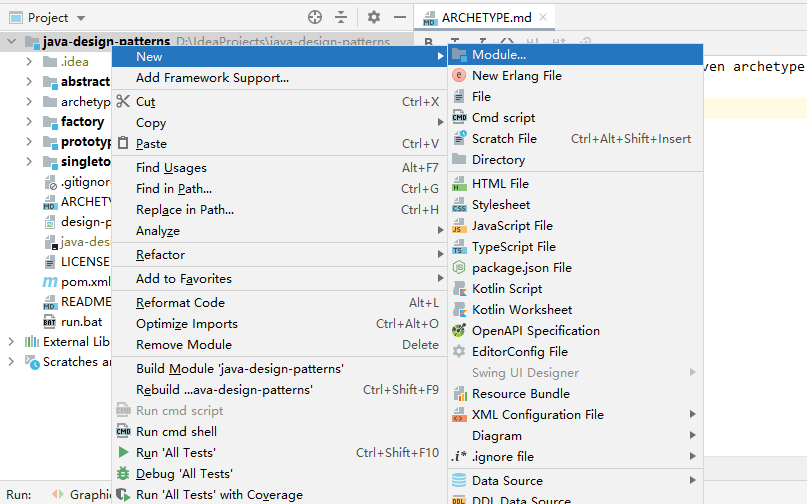Select pom.xml in the project tree
This screenshot has width=807, height=504.
pyautogui.click(x=77, y=282)
